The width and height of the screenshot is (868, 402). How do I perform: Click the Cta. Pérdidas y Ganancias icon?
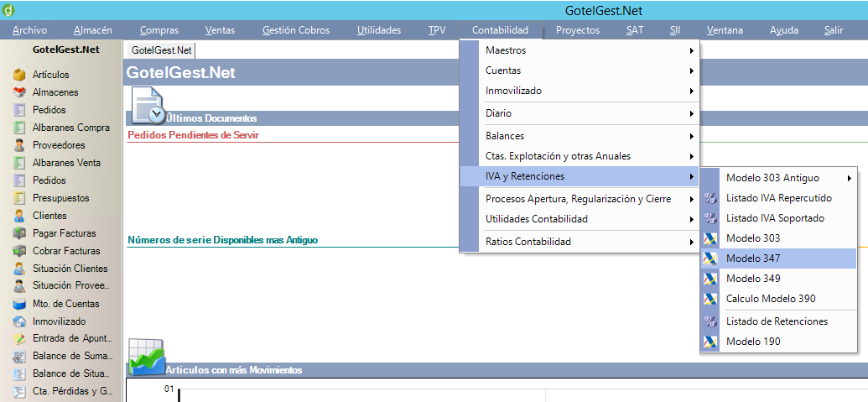tap(20, 391)
